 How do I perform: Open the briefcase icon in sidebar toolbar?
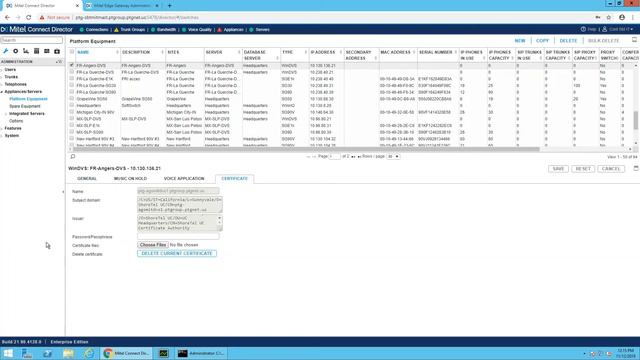point(57,51)
